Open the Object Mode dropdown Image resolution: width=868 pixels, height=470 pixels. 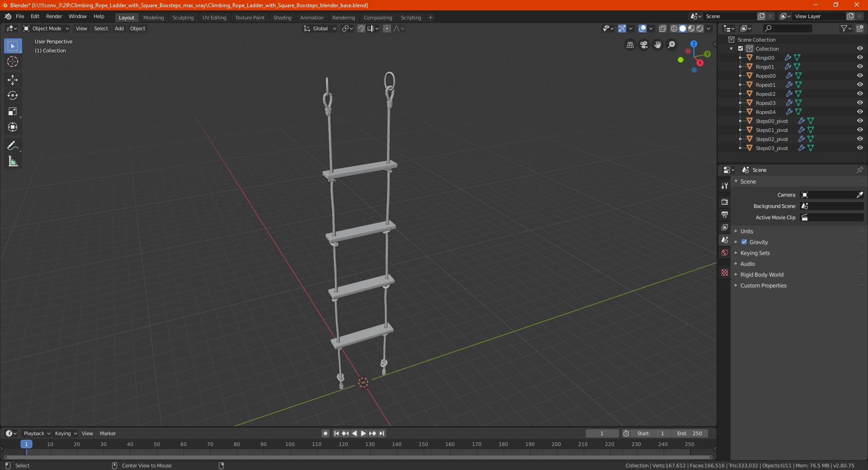[x=46, y=28]
